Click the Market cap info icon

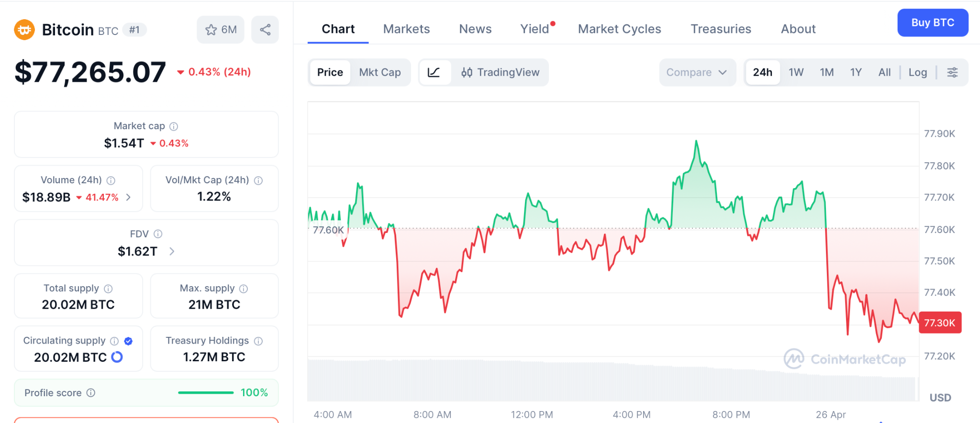click(x=174, y=126)
